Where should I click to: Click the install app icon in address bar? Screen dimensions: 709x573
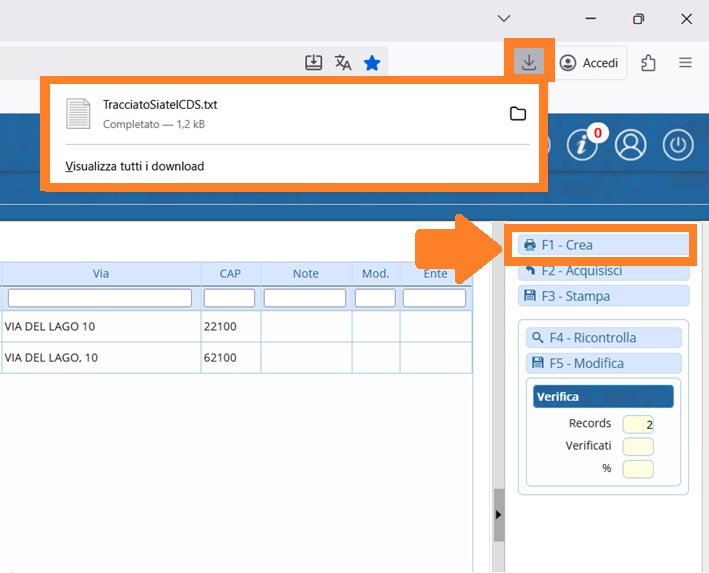pyautogui.click(x=314, y=63)
